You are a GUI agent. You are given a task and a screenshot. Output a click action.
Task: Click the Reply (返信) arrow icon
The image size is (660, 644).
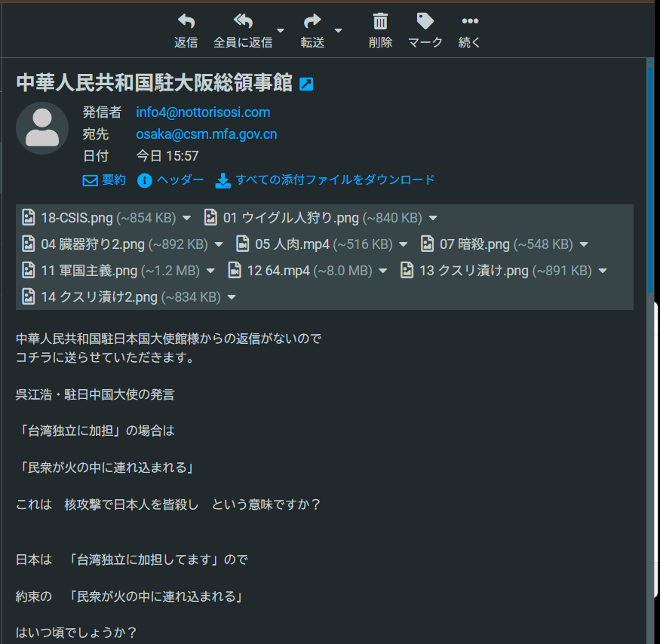pyautogui.click(x=186, y=22)
